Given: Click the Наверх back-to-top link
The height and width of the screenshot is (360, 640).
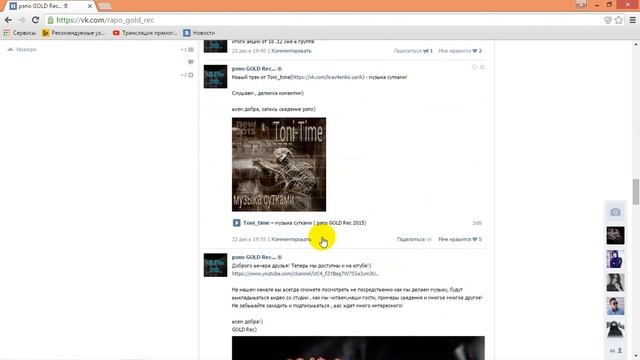Looking at the screenshot, I should pyautogui.click(x=22, y=49).
